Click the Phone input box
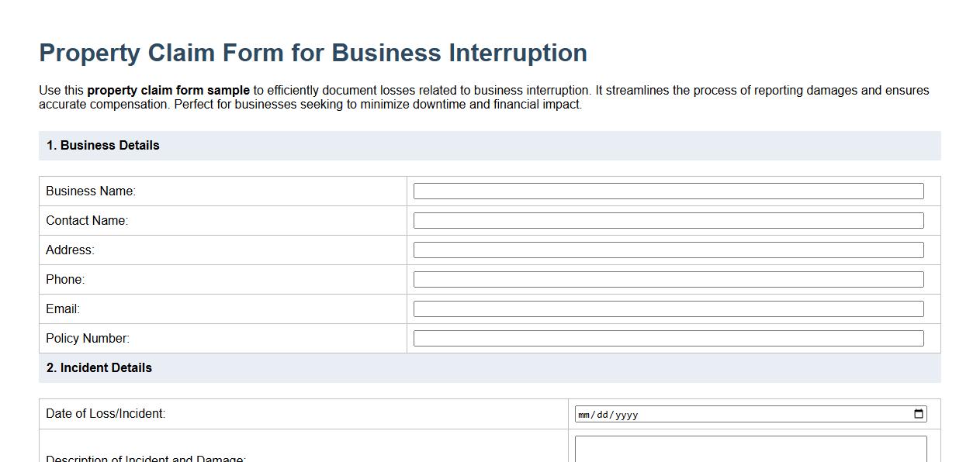Screen dimensions: 980x462 click(667, 278)
